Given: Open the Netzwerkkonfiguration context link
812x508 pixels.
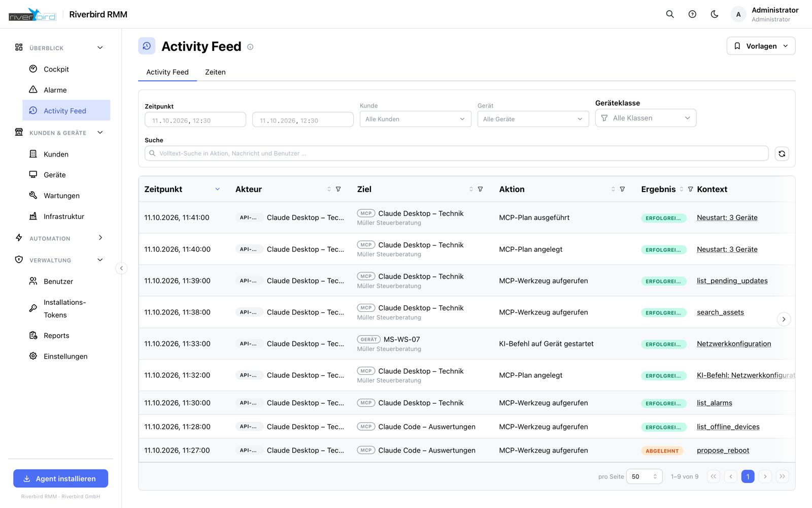Looking at the screenshot, I should coord(734,344).
